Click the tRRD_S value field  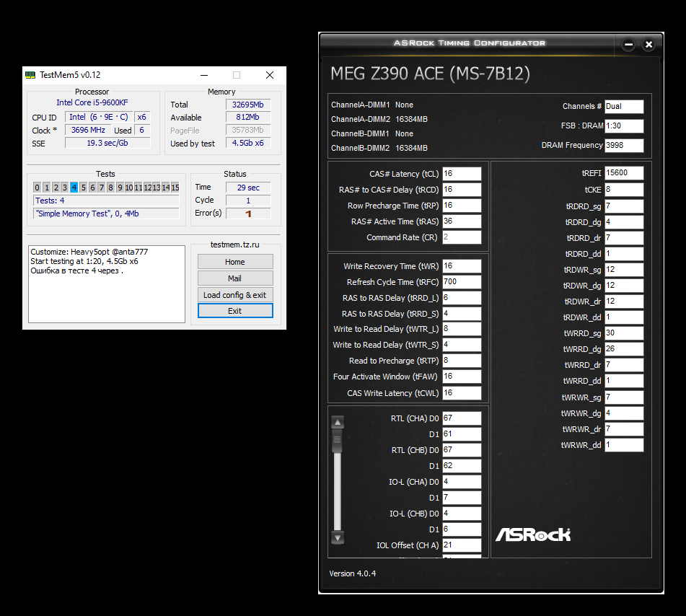[x=462, y=313]
